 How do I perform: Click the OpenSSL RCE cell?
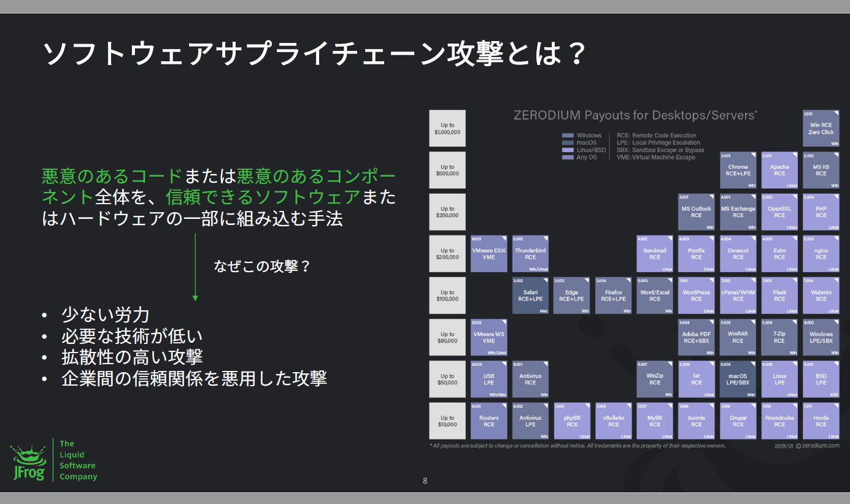pos(779,212)
